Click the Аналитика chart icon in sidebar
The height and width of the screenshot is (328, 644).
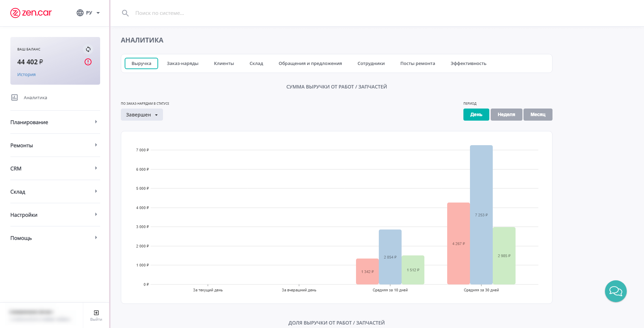15,97
